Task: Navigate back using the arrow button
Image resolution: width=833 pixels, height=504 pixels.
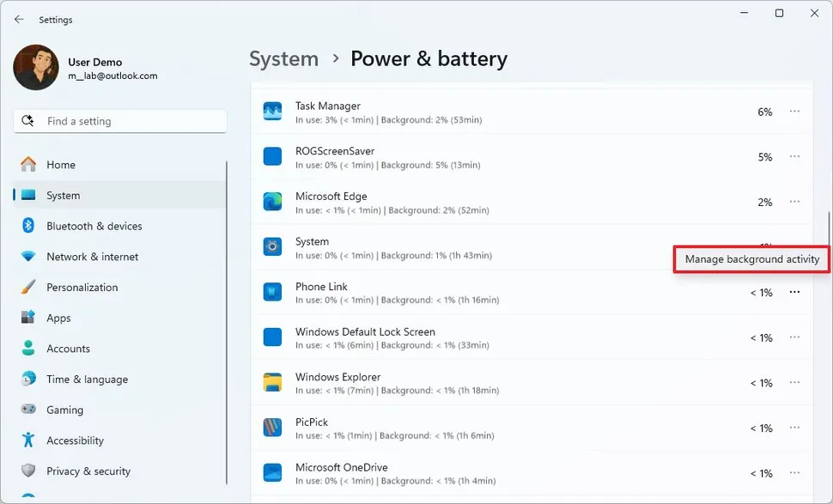Action: pos(17,19)
